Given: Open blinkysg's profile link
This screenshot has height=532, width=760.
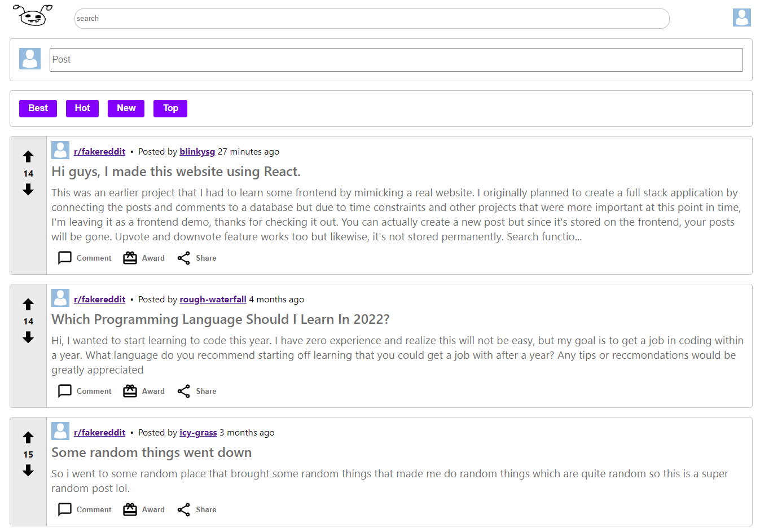Looking at the screenshot, I should (x=197, y=151).
